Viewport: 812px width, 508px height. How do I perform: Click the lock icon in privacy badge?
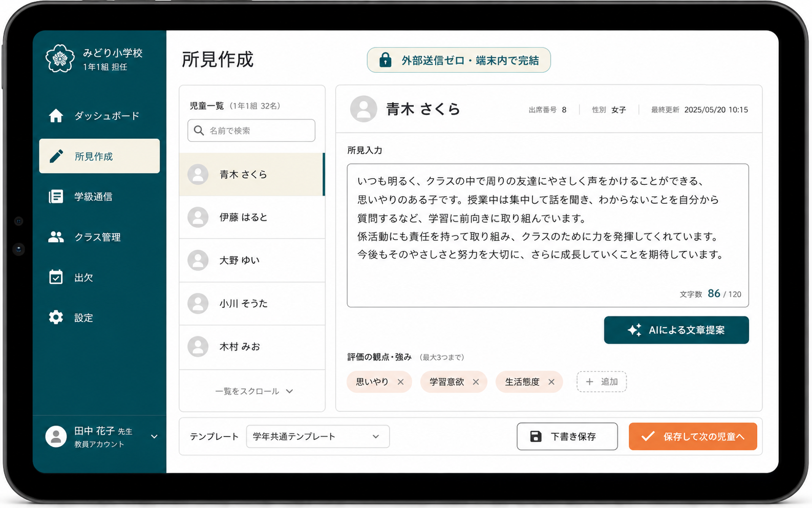(x=385, y=60)
